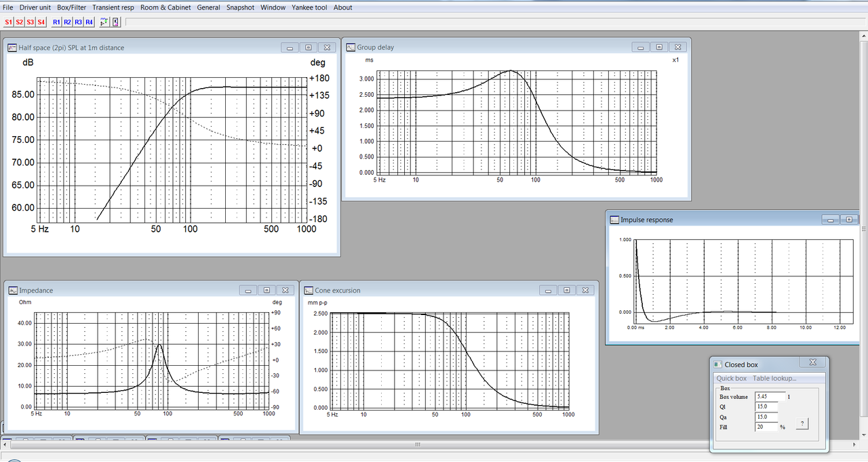This screenshot has width=868, height=462.
Task: Click the horizontal scrollbar's left arrow
Action: (x=5, y=444)
